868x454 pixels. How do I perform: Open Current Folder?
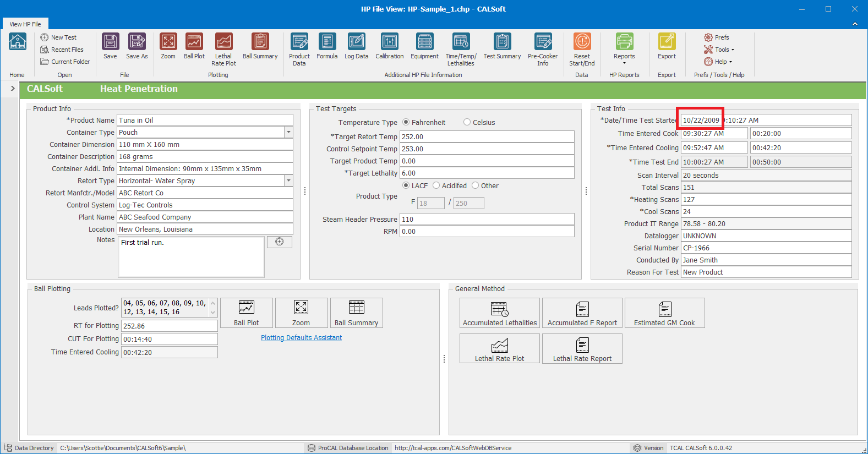(x=65, y=62)
